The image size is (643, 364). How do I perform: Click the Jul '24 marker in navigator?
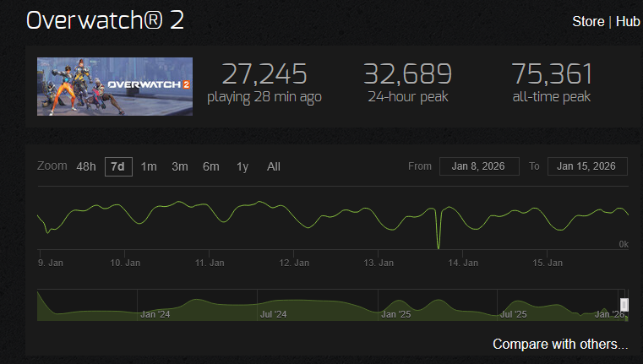[x=273, y=314]
